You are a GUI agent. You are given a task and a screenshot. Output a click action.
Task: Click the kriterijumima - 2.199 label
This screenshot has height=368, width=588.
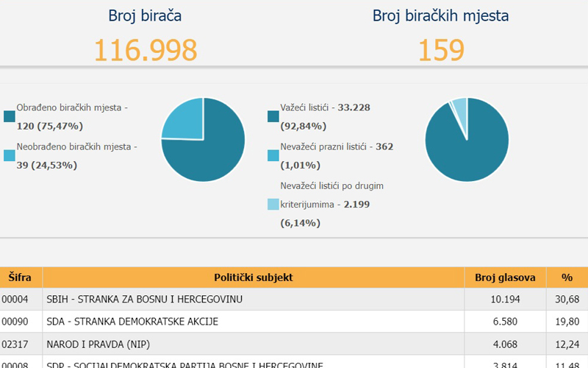(325, 205)
